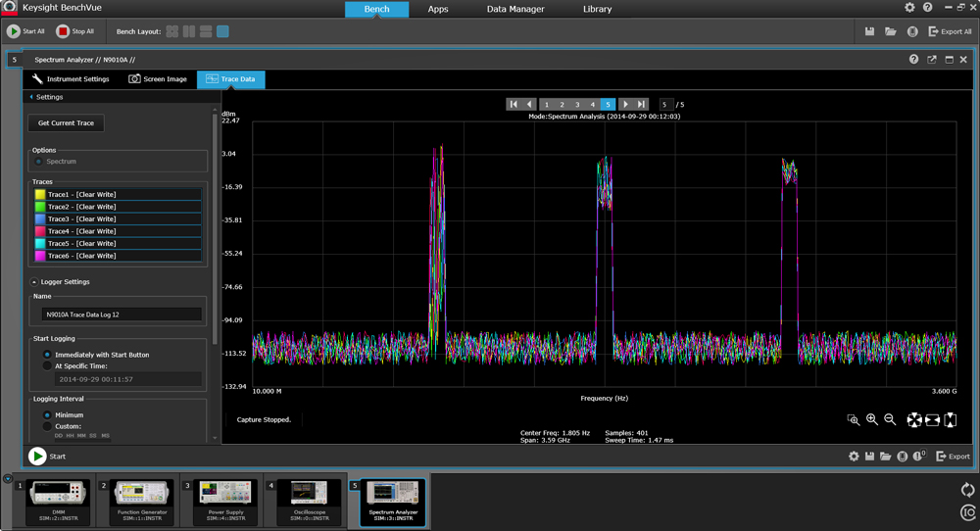Click the top toolbar mobile device icon

[x=912, y=31]
